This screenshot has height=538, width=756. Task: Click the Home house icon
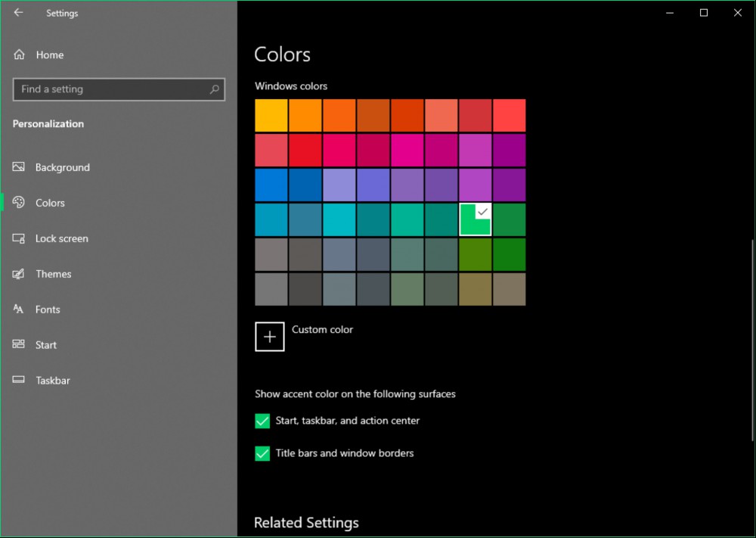pyautogui.click(x=20, y=54)
